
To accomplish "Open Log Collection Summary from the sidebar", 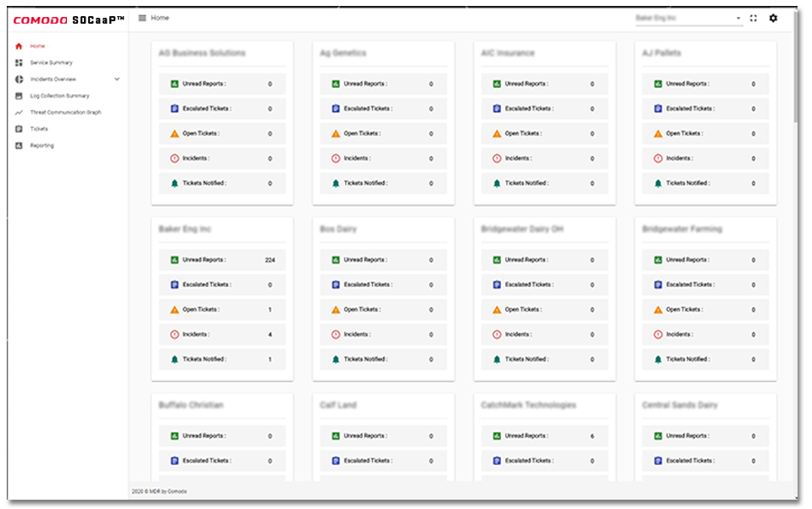I will [59, 96].
